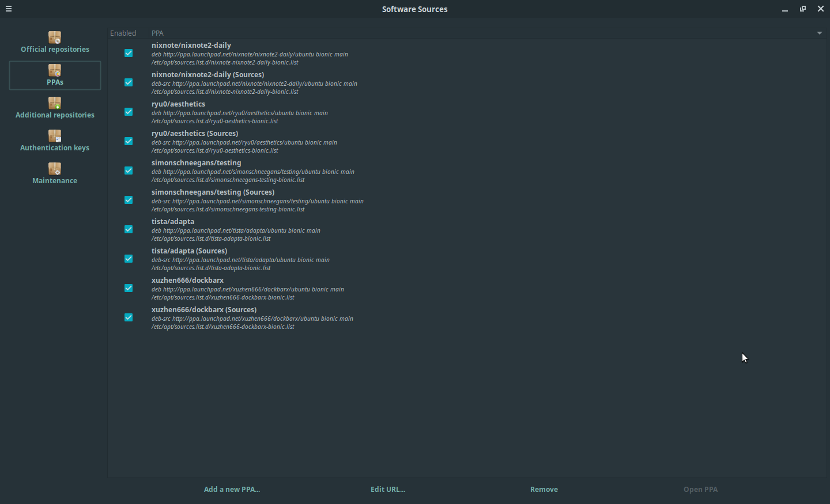Select the simonschneegans/testing row title
Image resolution: width=830 pixels, height=504 pixels.
(197, 163)
